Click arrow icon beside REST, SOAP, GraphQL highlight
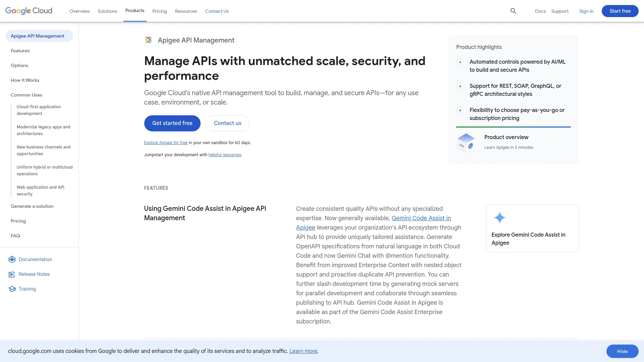This screenshot has width=644, height=362. point(460,86)
